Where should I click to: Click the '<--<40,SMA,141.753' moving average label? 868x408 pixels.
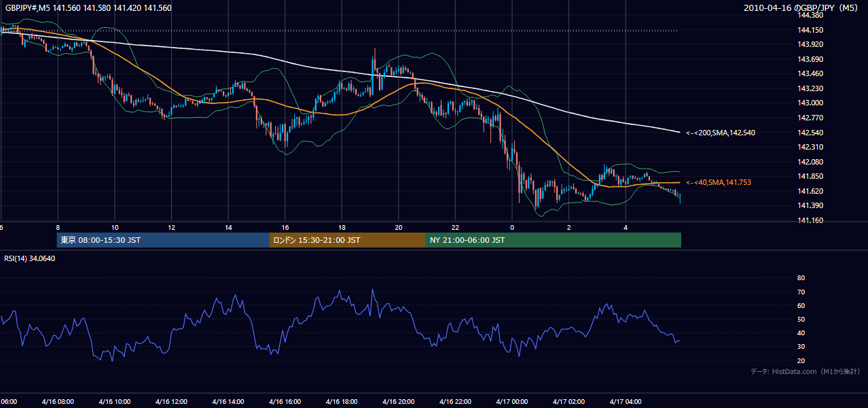pyautogui.click(x=719, y=182)
